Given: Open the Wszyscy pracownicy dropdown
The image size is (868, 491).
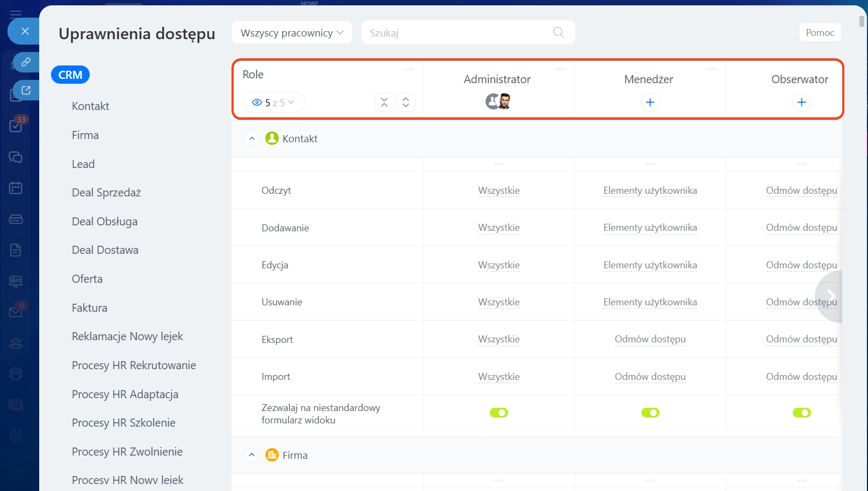Looking at the screenshot, I should coord(292,33).
